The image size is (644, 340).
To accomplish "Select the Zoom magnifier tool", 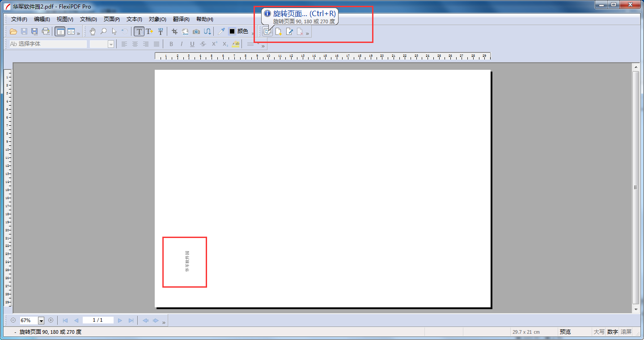I will coord(103,31).
